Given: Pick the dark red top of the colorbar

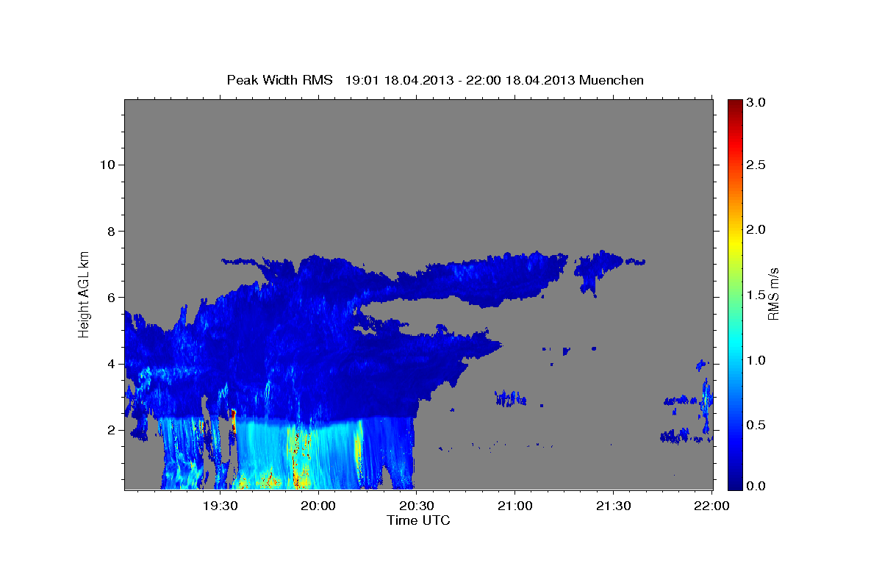Looking at the screenshot, I should tap(735, 104).
